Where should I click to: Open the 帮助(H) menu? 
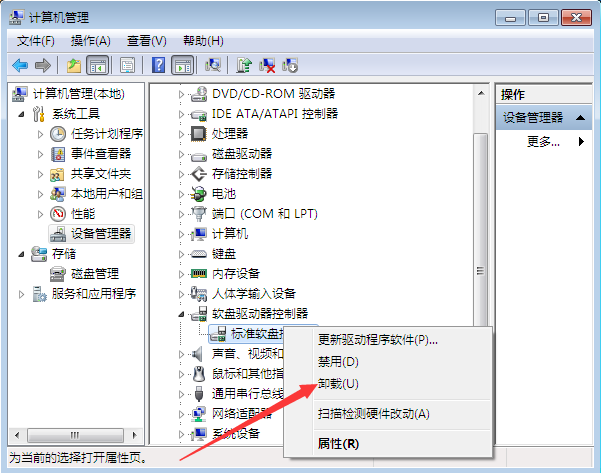203,41
